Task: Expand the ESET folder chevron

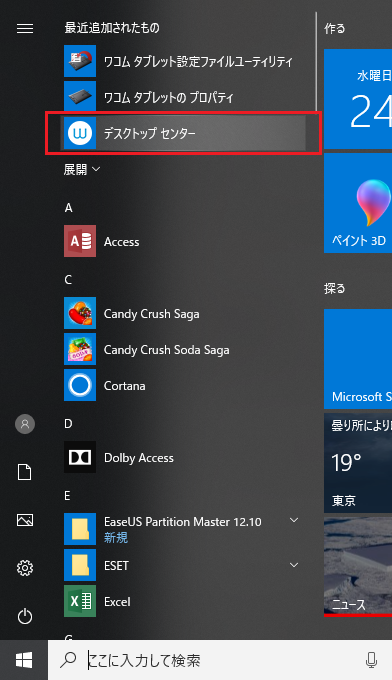Action: [294, 565]
